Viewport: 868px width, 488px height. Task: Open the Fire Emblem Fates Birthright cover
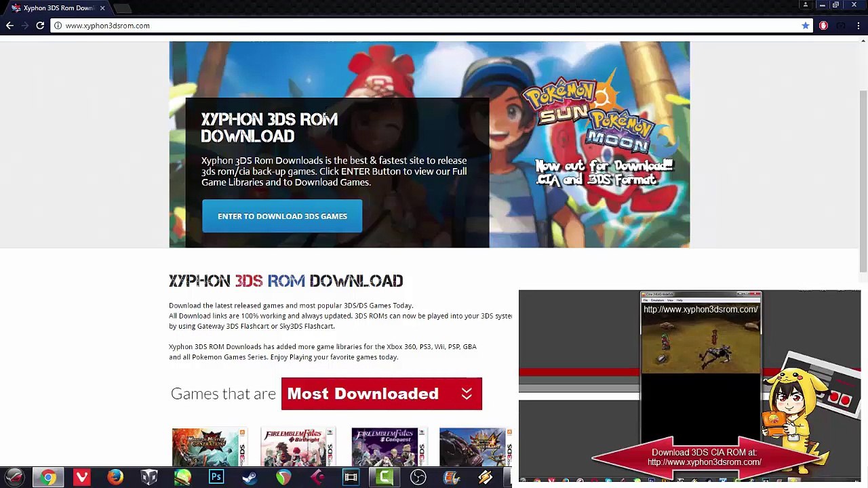coord(298,447)
